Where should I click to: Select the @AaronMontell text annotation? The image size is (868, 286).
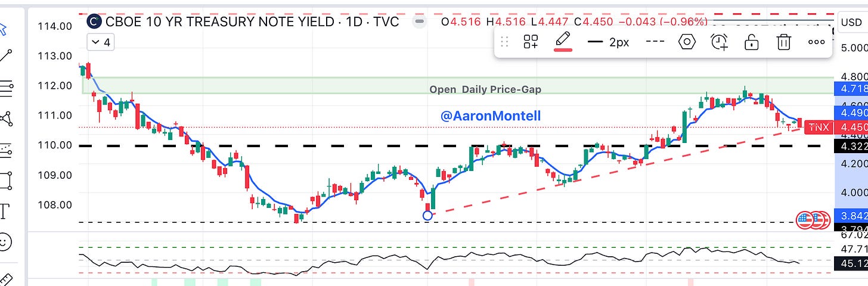(x=491, y=116)
